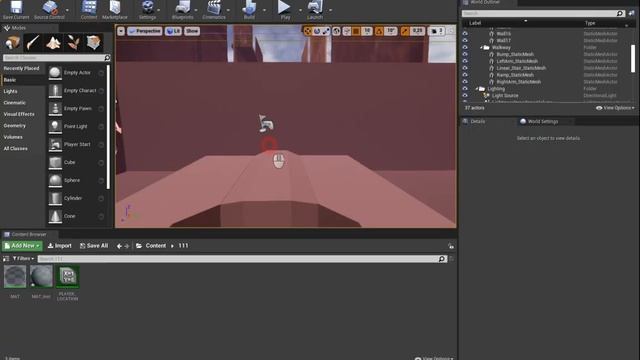Screen dimensions: 640x360
Task: Select the Lights category
Action: coord(22,91)
